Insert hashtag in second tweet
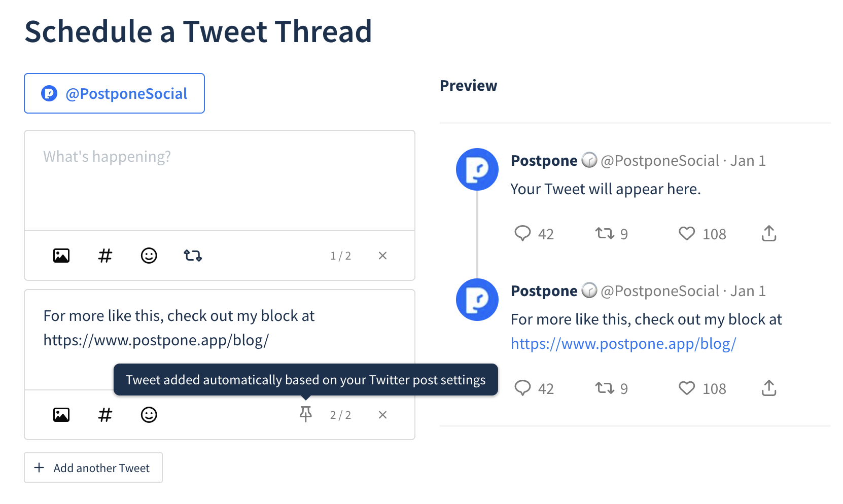The height and width of the screenshot is (504, 843). click(105, 415)
